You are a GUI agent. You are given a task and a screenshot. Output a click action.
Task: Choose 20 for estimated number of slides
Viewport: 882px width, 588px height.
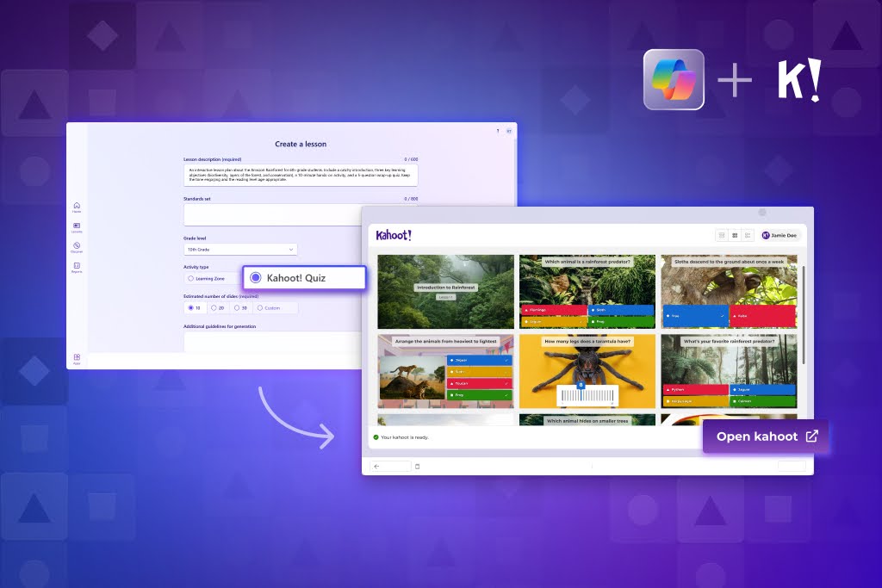click(x=214, y=308)
